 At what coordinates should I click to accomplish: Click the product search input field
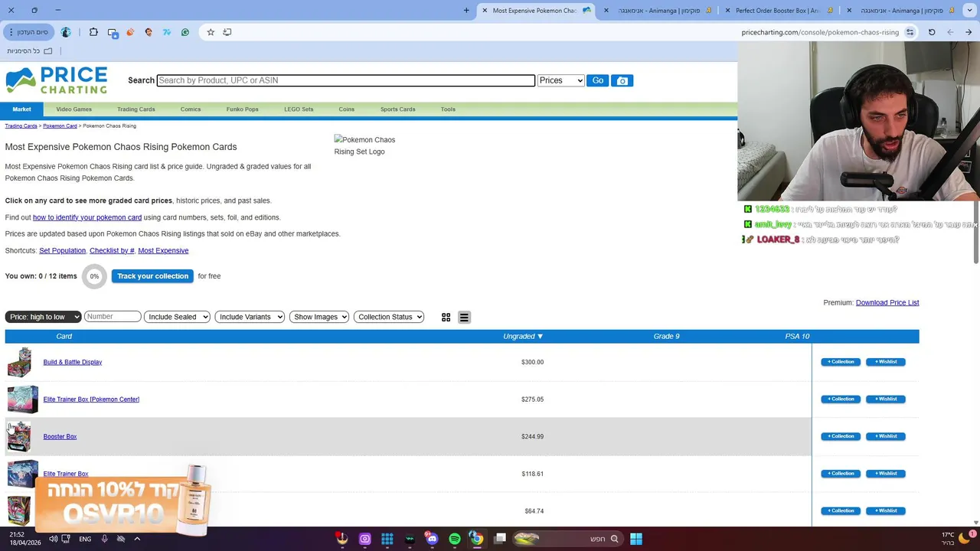point(345,80)
